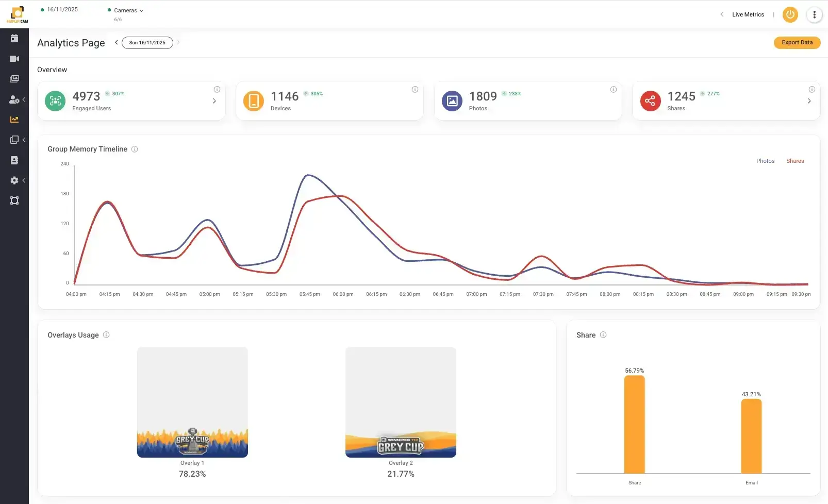Click the Share bar showing 56.79%
The height and width of the screenshot is (504, 828).
[634, 425]
